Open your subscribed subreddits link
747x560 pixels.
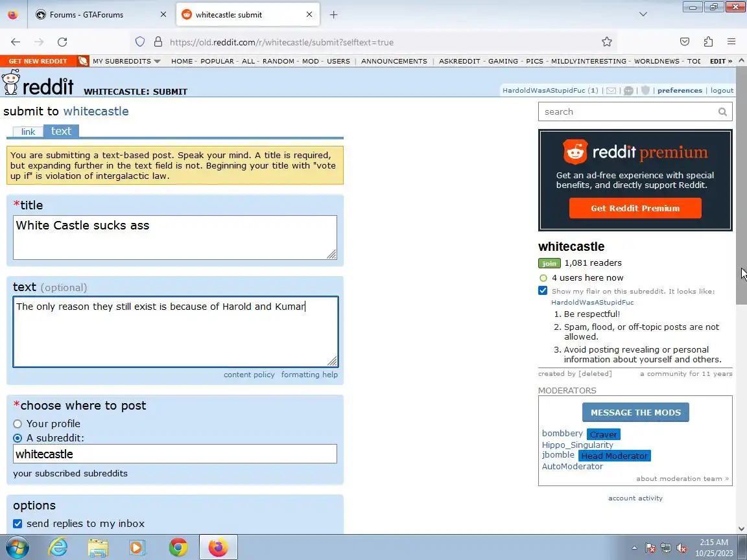point(70,473)
